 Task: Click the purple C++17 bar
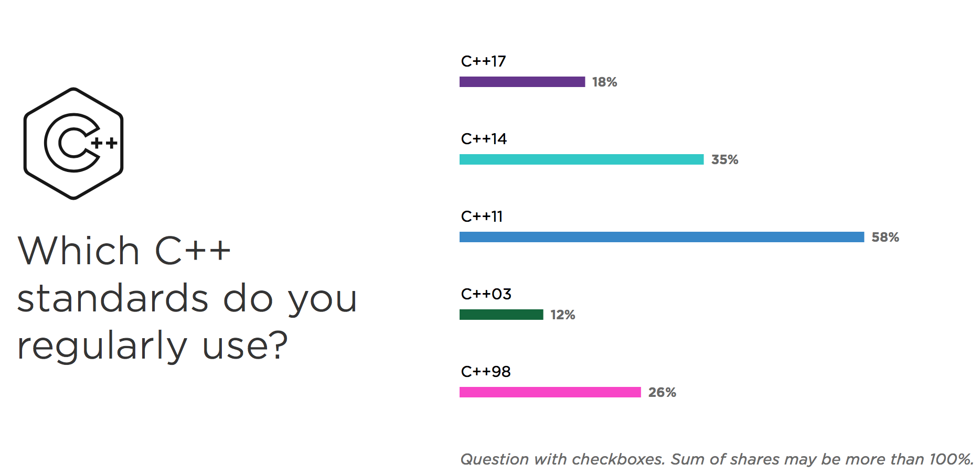(522, 82)
